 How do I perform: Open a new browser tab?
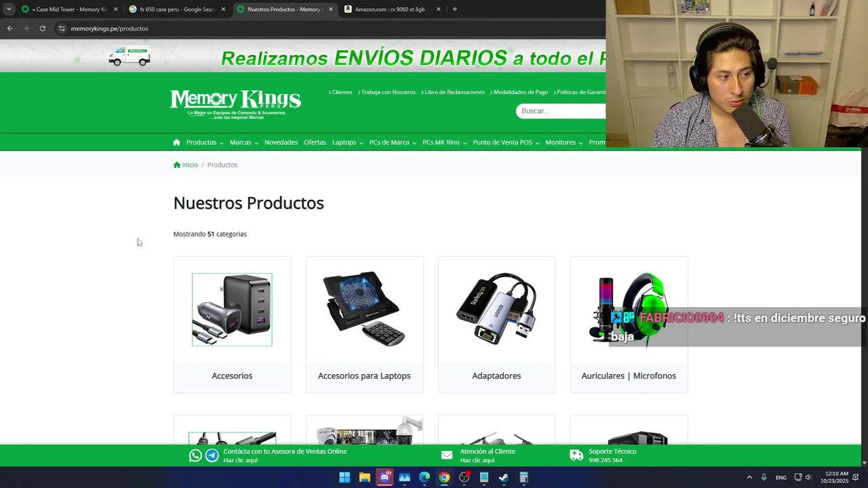[x=454, y=9]
